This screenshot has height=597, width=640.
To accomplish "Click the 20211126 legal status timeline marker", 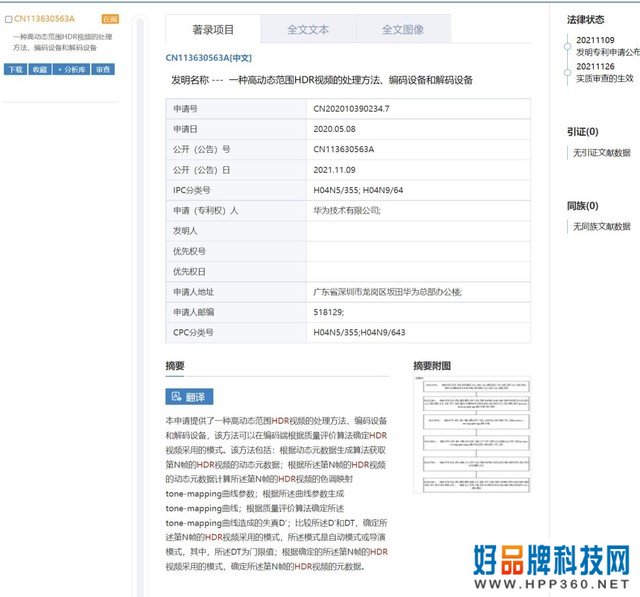I will coord(567,73).
